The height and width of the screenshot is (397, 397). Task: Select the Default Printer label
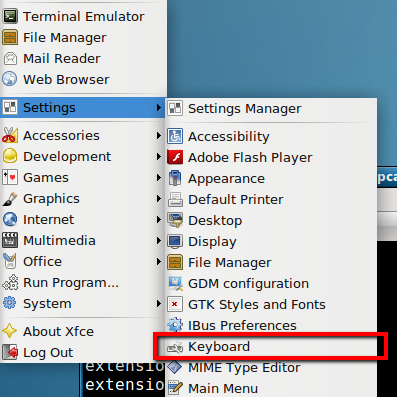point(236,199)
